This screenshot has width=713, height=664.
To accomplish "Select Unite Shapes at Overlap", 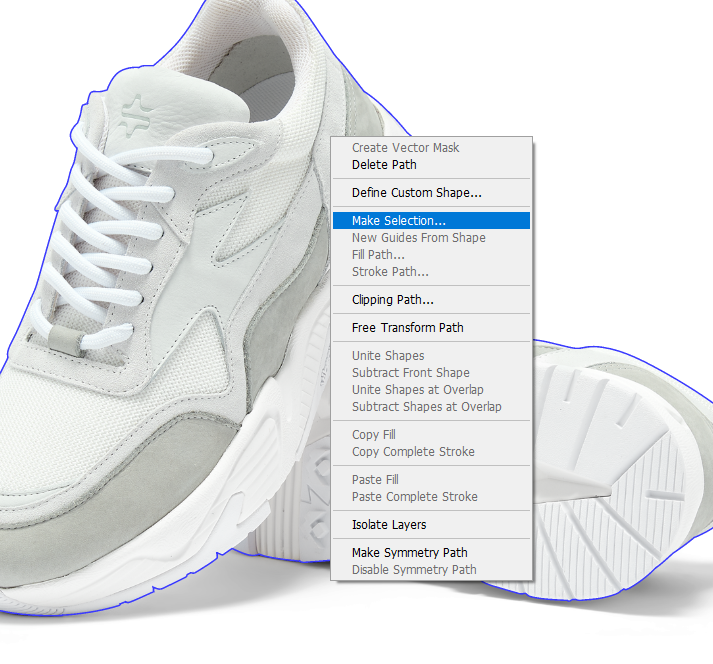I will click(417, 390).
